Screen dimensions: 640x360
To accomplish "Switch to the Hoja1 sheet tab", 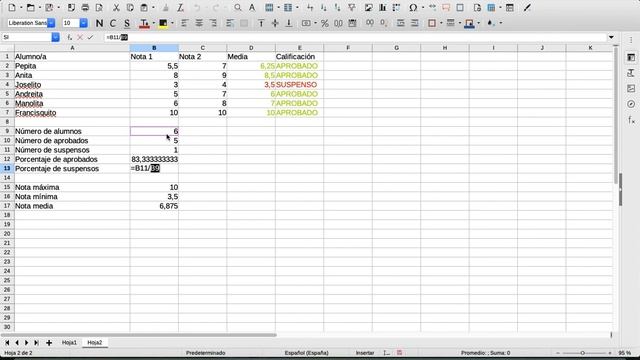I will (x=69, y=342).
